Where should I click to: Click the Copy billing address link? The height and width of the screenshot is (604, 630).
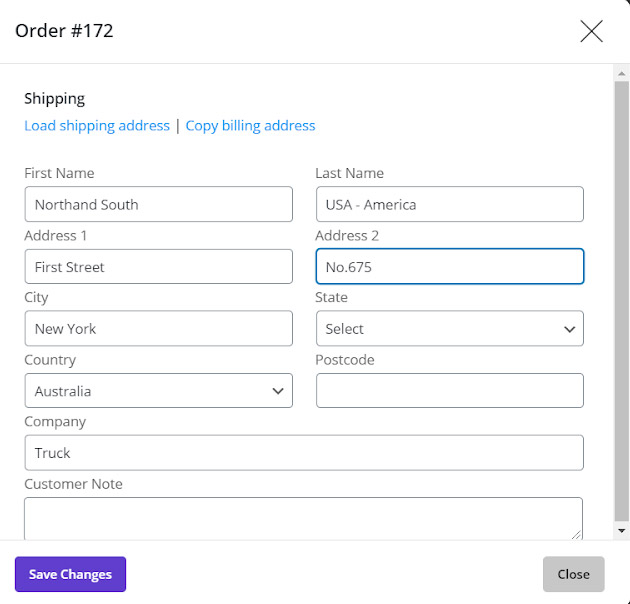point(250,126)
